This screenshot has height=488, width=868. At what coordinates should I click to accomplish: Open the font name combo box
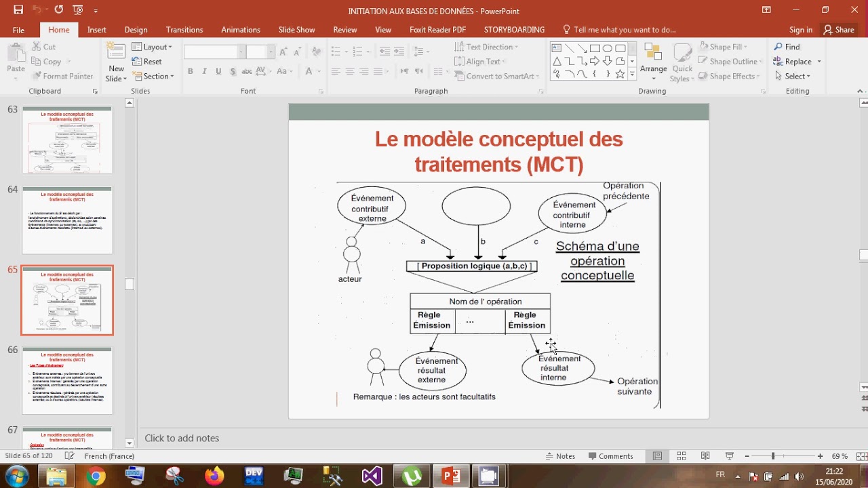[x=214, y=52]
